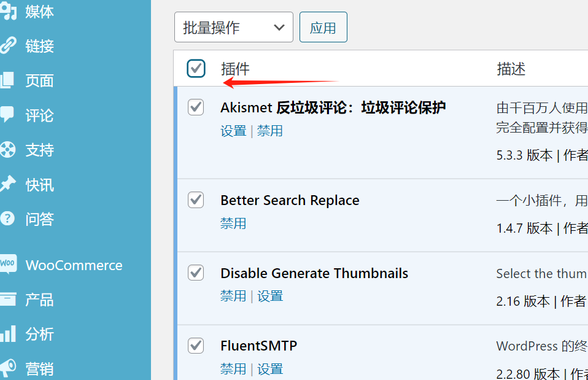The height and width of the screenshot is (380, 588).
Task: Toggle the select-all plugins checkbox
Action: pos(196,68)
